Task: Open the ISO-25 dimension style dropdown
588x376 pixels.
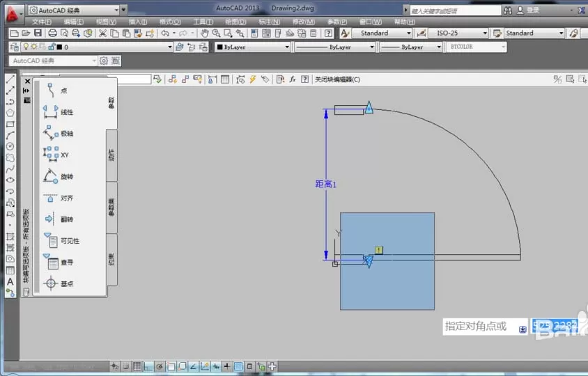Action: pyautogui.click(x=458, y=33)
